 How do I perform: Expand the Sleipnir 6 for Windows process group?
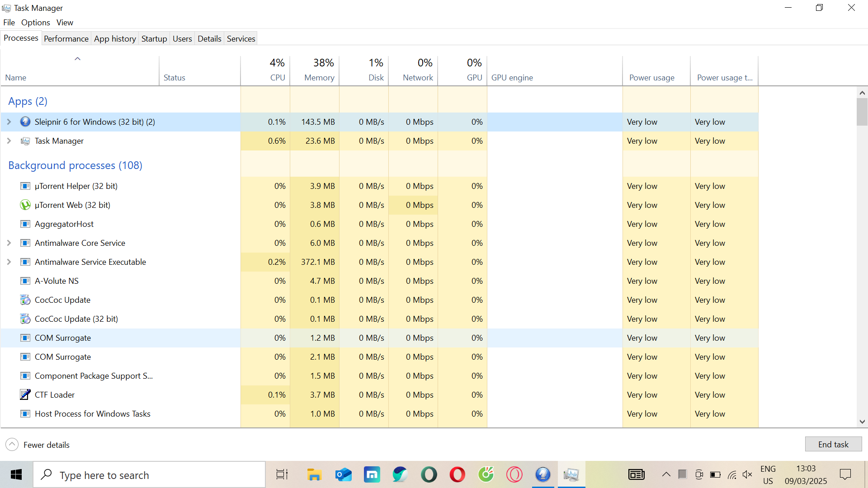pyautogui.click(x=9, y=122)
